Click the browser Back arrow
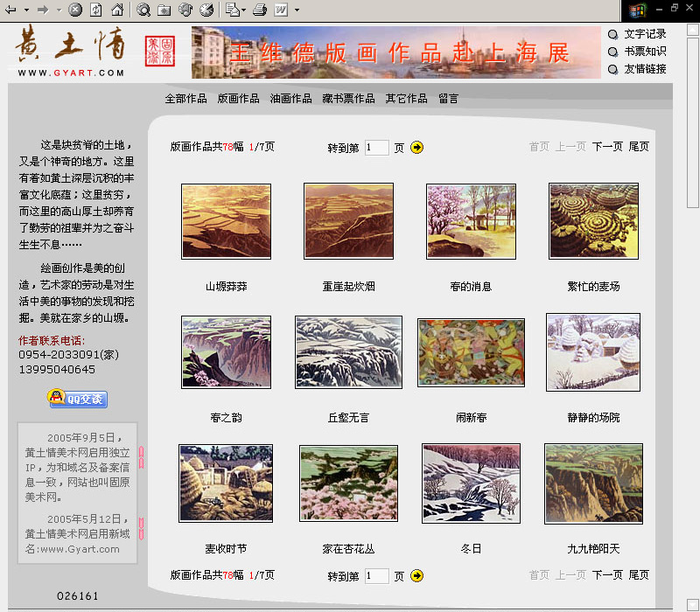Screen dimensions: 700x612 pyautogui.click(x=10, y=10)
